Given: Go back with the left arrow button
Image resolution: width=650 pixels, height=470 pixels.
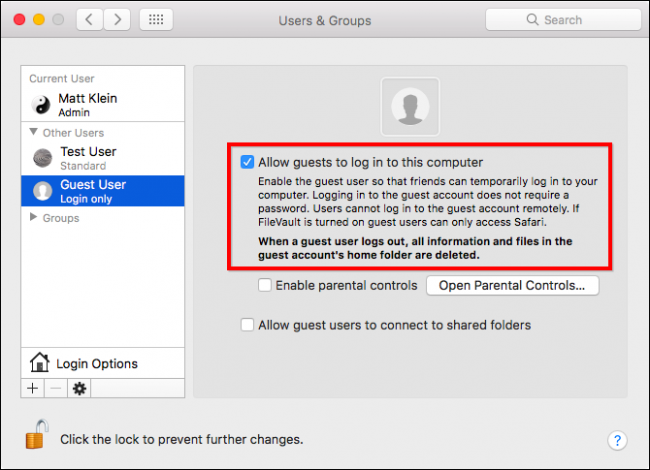Looking at the screenshot, I should (x=90, y=19).
